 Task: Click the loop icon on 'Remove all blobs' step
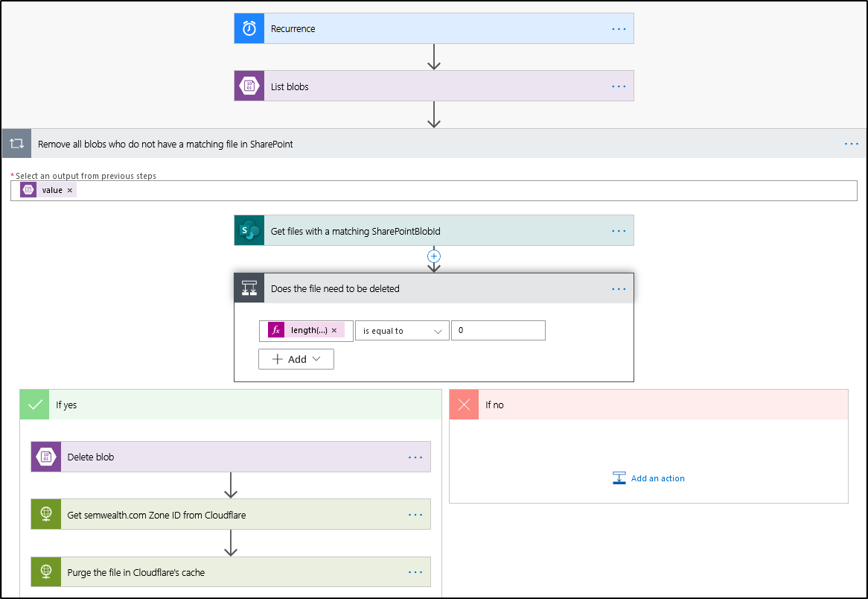(x=17, y=144)
